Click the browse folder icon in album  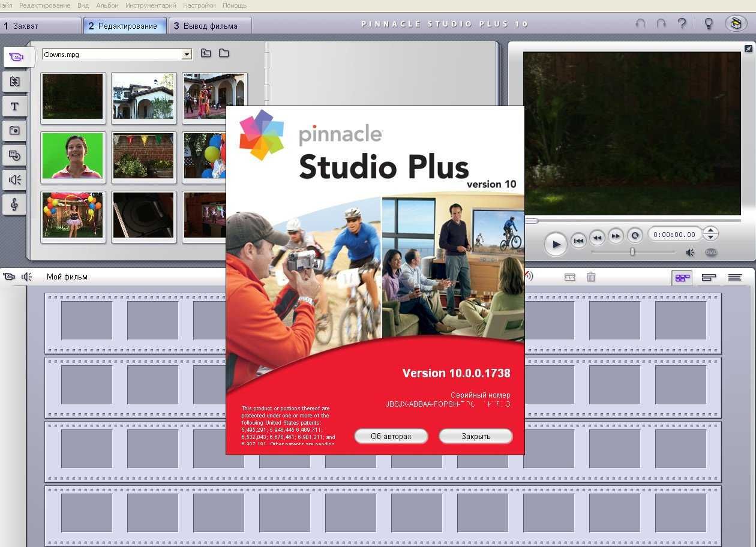point(224,53)
